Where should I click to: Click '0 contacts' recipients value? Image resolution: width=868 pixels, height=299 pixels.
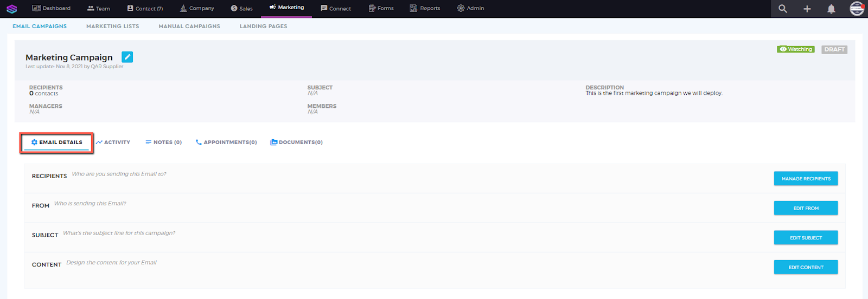point(43,94)
